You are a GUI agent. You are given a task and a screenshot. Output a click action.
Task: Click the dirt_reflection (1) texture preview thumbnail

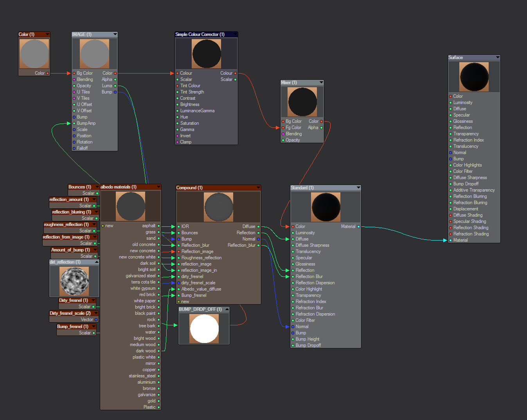click(74, 281)
